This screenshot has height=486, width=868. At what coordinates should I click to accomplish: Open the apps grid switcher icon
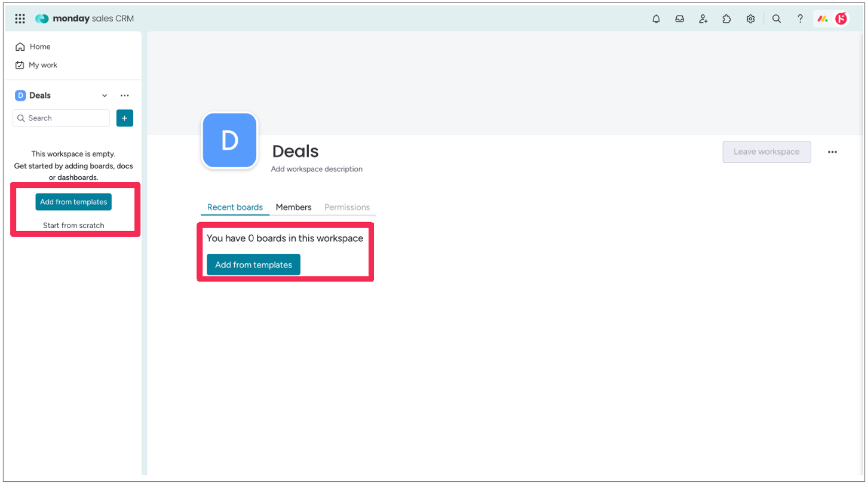tap(20, 19)
